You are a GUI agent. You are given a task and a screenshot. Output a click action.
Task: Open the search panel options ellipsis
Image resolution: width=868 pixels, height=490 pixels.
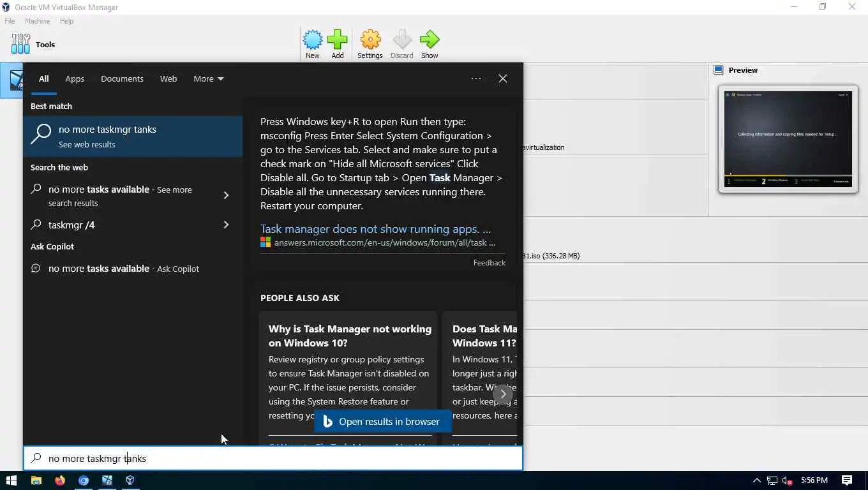[476, 78]
